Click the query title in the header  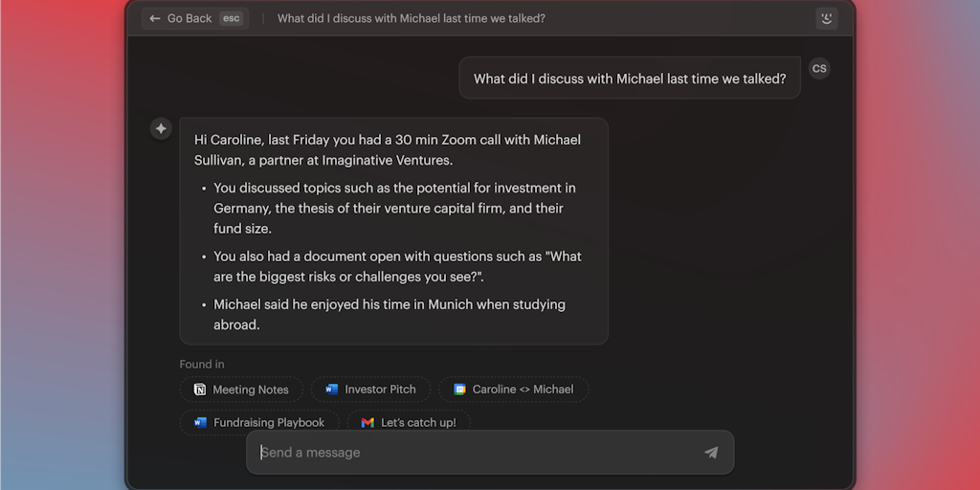(x=412, y=18)
